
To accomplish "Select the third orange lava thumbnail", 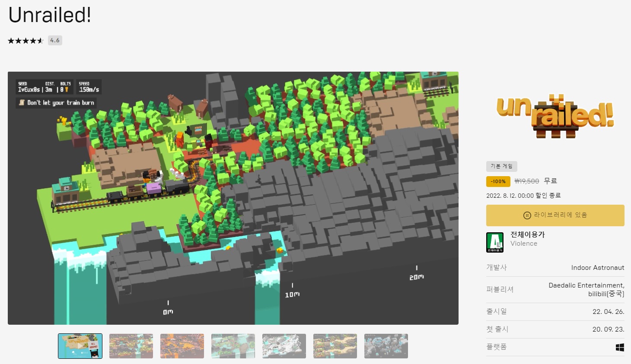I will [182, 346].
